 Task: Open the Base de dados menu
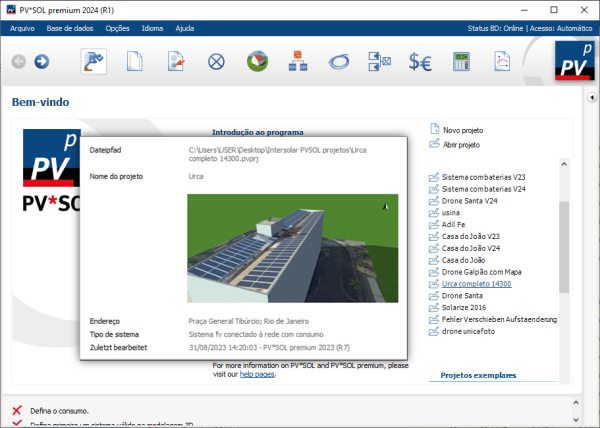coord(69,28)
